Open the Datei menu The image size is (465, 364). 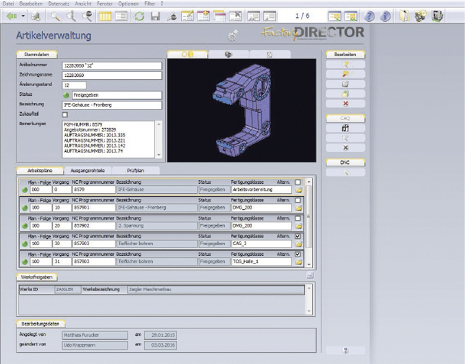pos(8,4)
